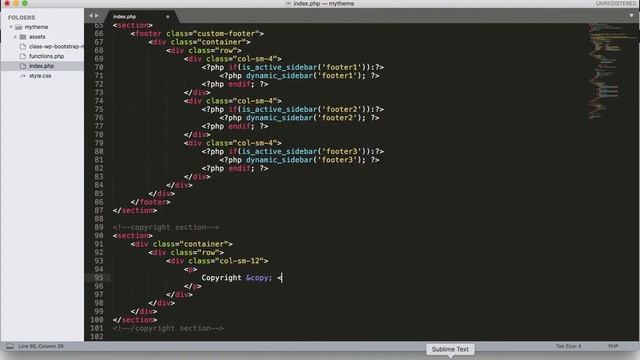Open tab list dropdown arrow
The height and width of the screenshot is (360, 640).
[x=631, y=16]
